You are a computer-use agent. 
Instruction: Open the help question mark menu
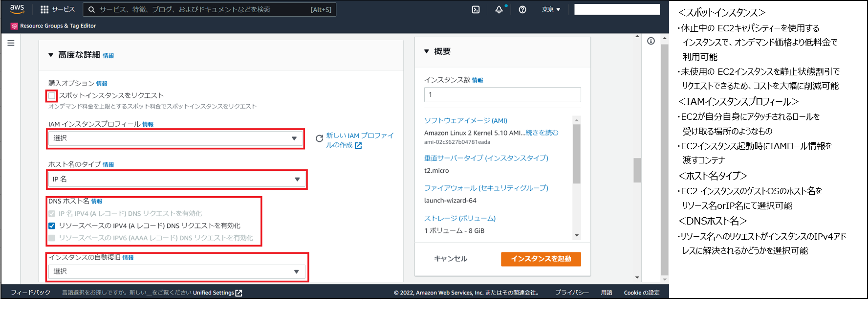click(522, 9)
